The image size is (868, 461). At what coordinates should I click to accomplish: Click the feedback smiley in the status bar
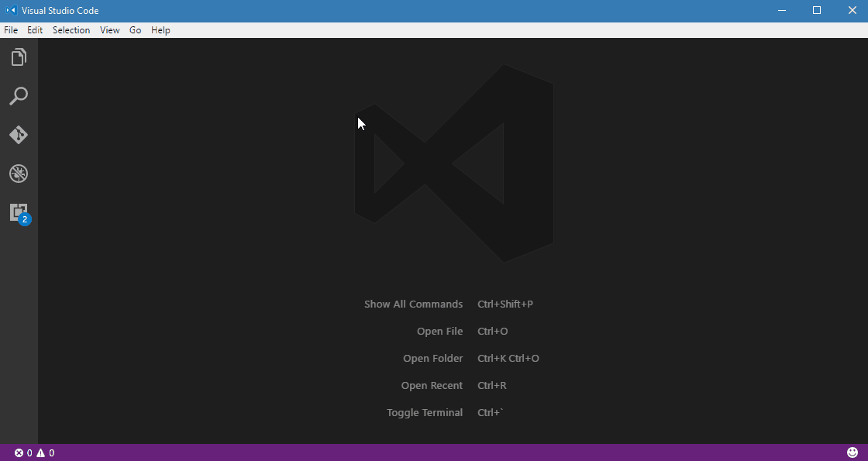[x=852, y=452]
